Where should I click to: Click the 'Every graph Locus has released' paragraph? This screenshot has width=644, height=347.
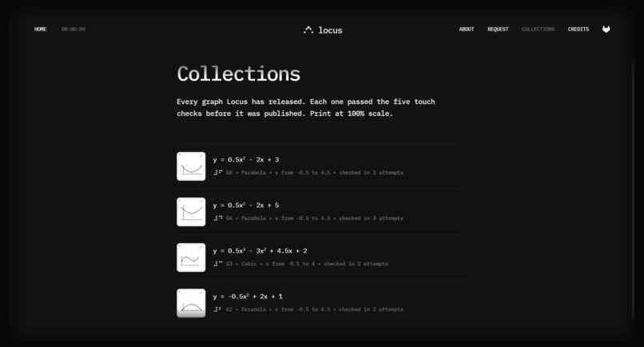pyautogui.click(x=306, y=107)
